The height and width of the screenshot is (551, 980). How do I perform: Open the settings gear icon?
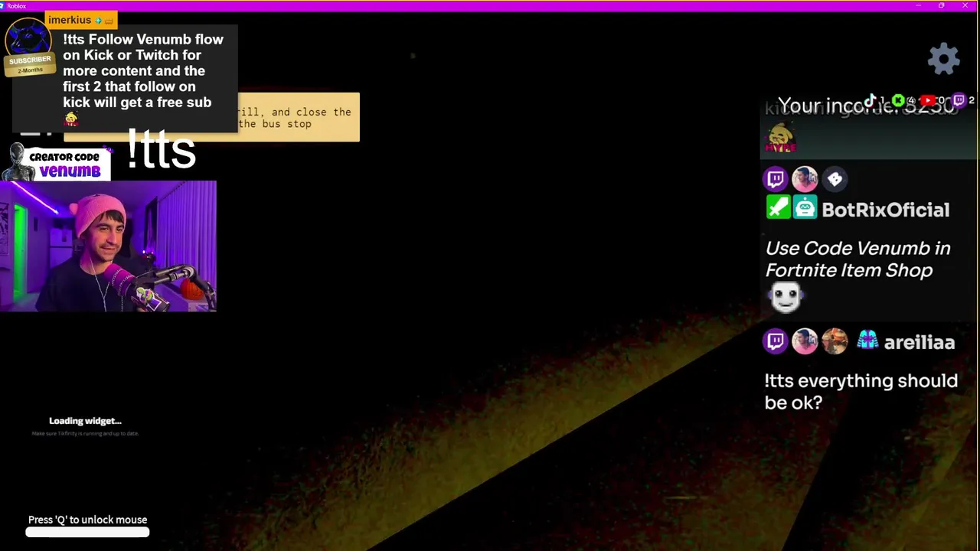click(x=944, y=59)
